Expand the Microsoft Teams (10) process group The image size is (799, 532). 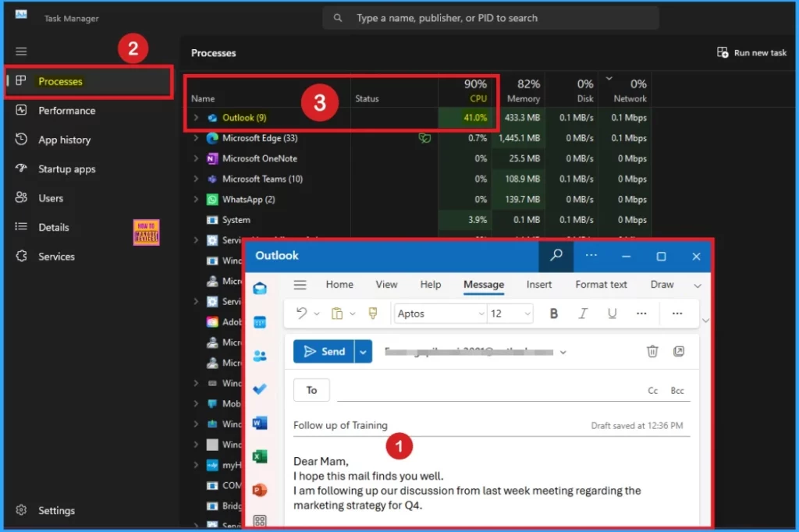(x=196, y=179)
